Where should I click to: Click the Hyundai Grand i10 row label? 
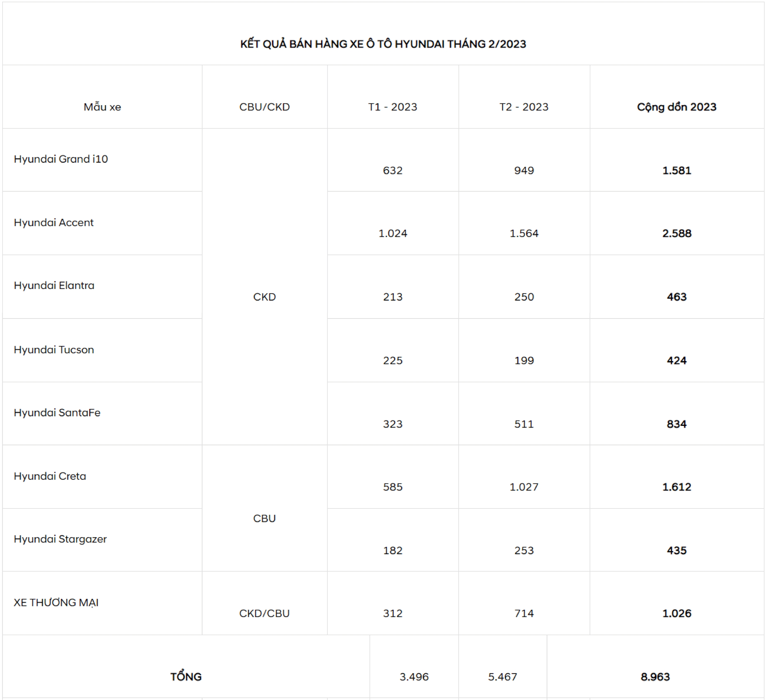pyautogui.click(x=61, y=159)
